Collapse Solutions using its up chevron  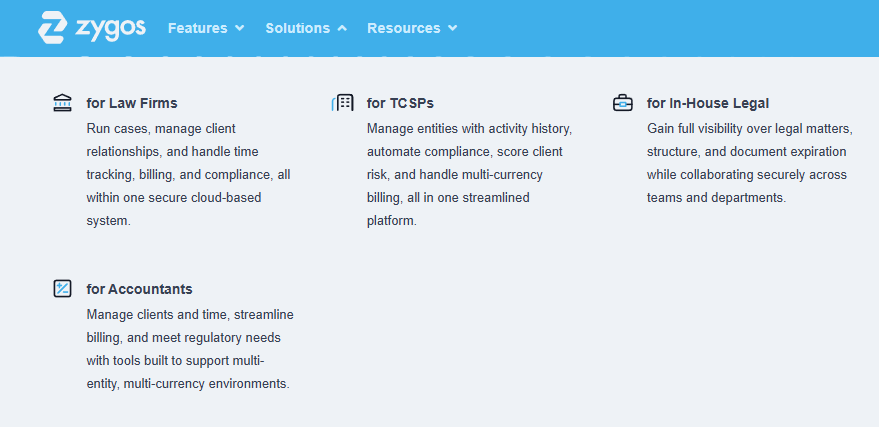coord(342,28)
